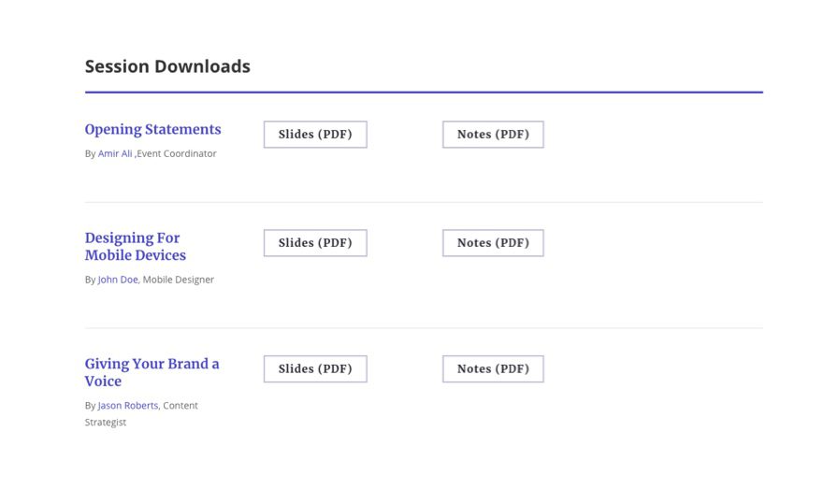This screenshot has width=823, height=504.
Task: Click the "By" label before Amir Ali
Action: [90, 153]
